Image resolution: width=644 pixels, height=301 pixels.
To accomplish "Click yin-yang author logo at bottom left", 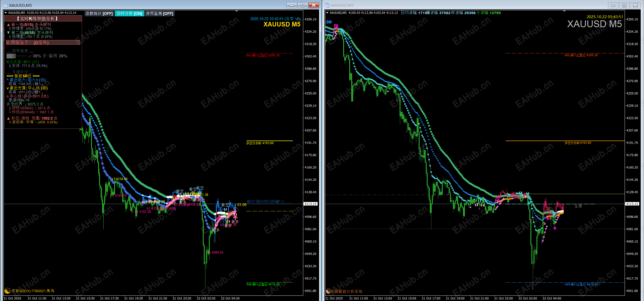I will coord(8,291).
